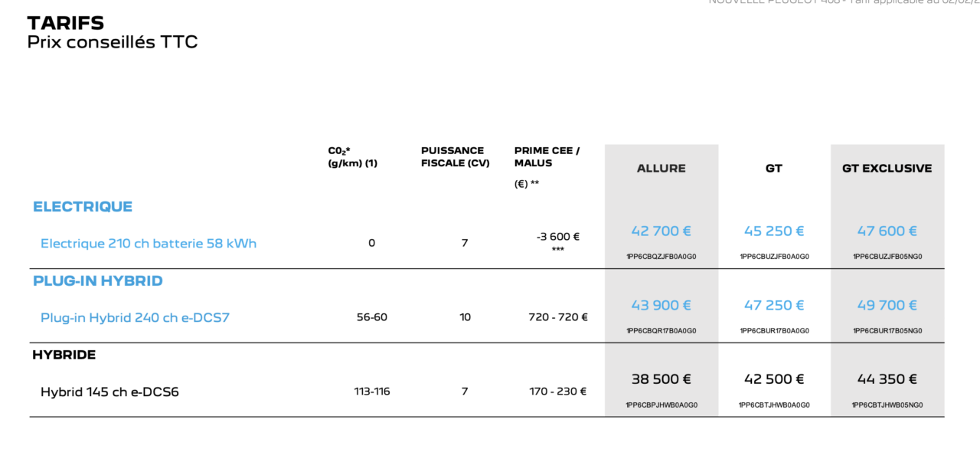Click Hybrid 145 ch e-DCS6 row label
The image size is (980, 449).
point(109,392)
